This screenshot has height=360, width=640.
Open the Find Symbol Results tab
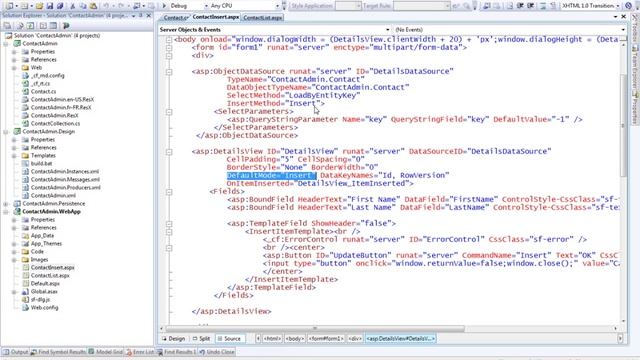pos(59,352)
